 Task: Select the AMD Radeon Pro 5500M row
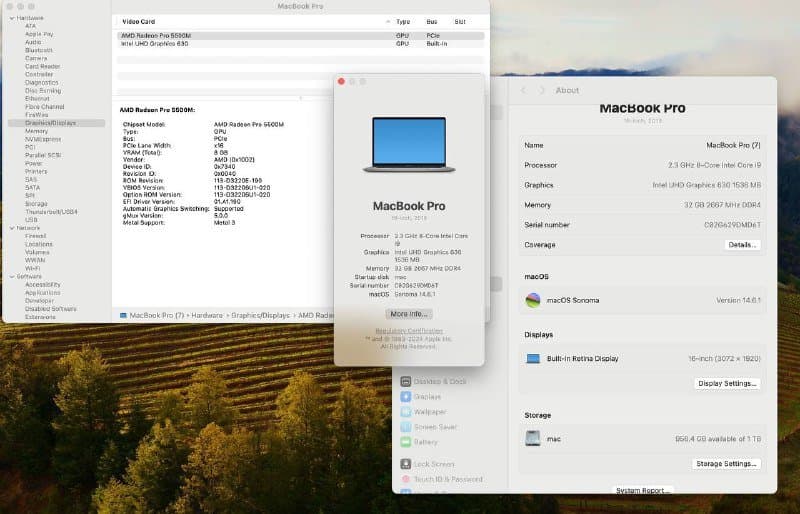300,36
